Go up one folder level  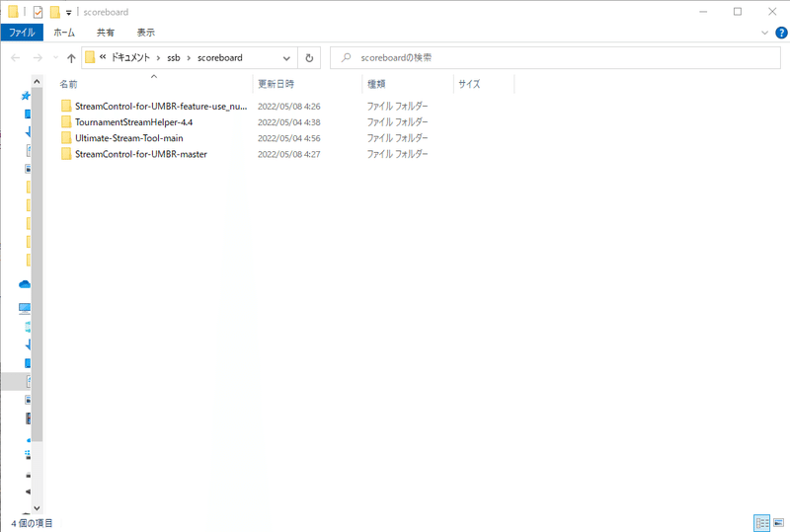coord(71,58)
